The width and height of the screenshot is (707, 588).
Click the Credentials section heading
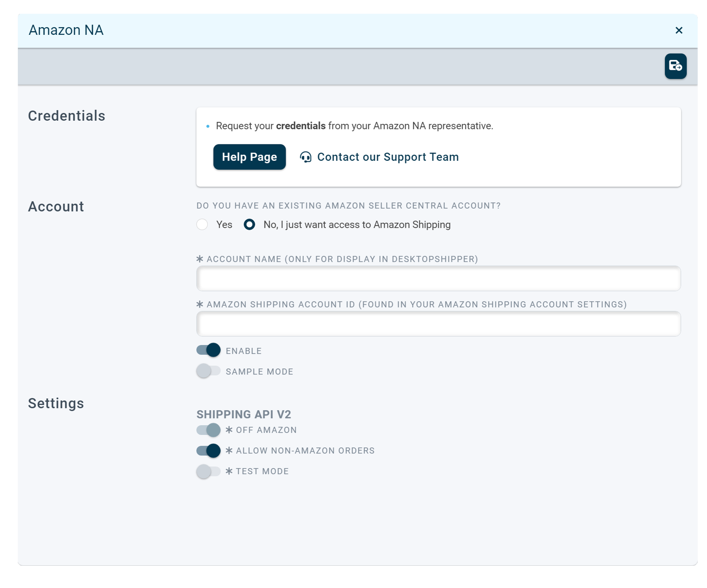(66, 116)
